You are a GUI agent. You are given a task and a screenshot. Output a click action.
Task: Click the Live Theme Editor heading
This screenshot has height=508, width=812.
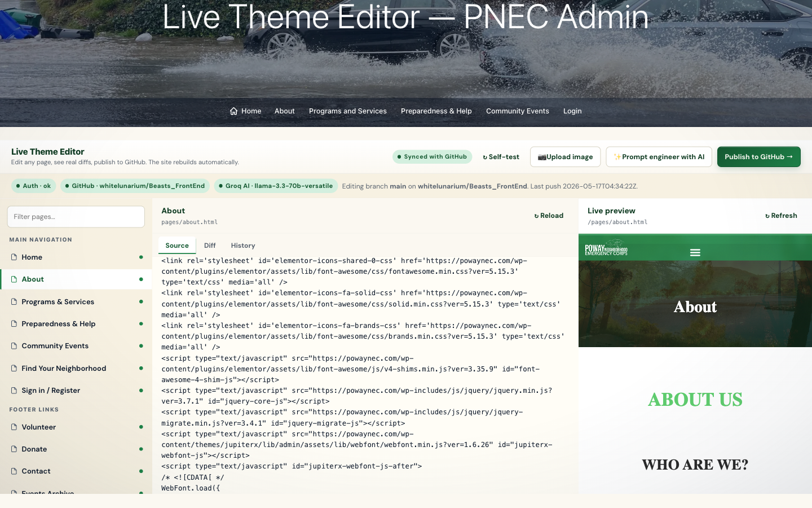point(48,152)
